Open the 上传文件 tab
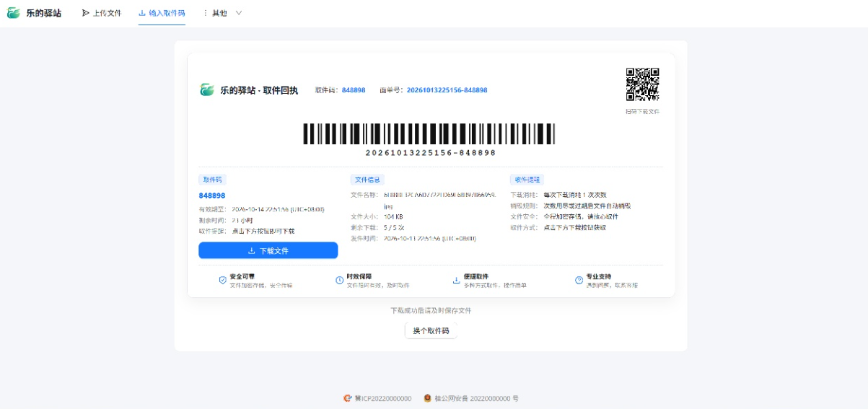 click(x=102, y=13)
